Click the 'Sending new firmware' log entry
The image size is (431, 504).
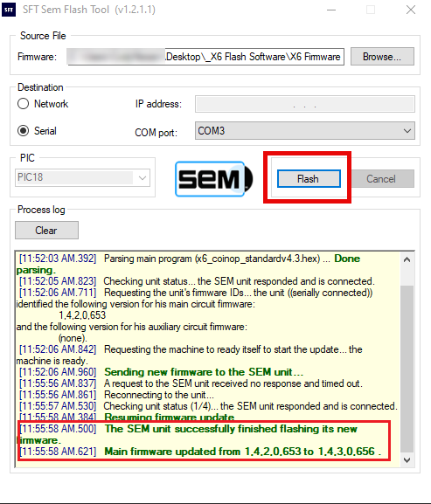coord(162,372)
